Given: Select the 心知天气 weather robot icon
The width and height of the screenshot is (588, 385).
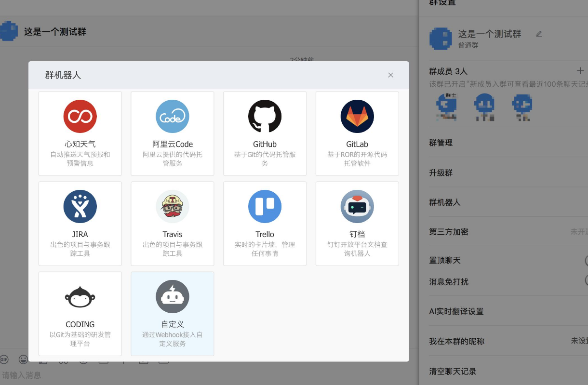Looking at the screenshot, I should 80,117.
